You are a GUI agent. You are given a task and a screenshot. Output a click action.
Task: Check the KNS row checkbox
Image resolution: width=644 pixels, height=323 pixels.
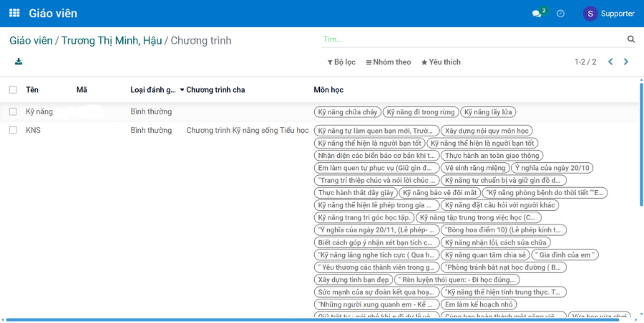point(13,131)
